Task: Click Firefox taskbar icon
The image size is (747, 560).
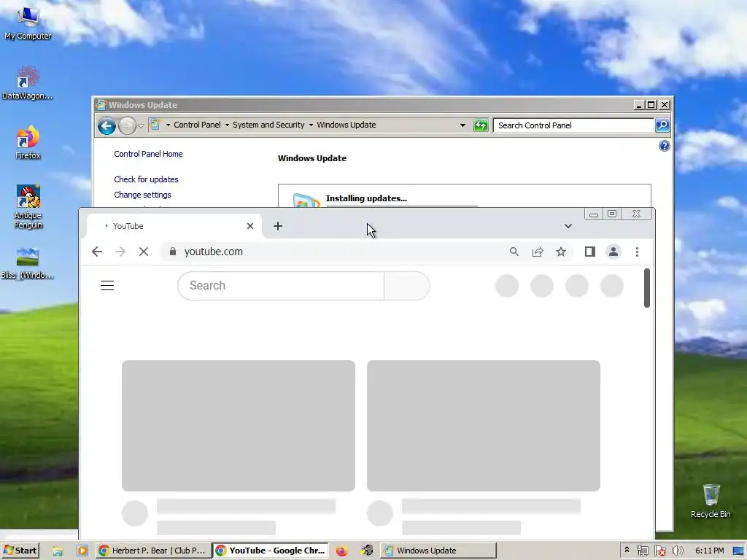Action: 341,551
